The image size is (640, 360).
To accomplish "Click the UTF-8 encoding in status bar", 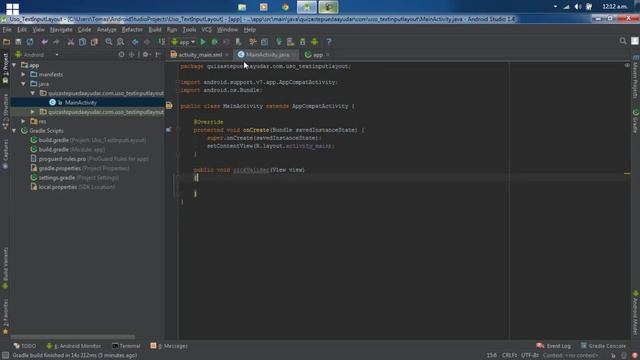I will (530, 356).
